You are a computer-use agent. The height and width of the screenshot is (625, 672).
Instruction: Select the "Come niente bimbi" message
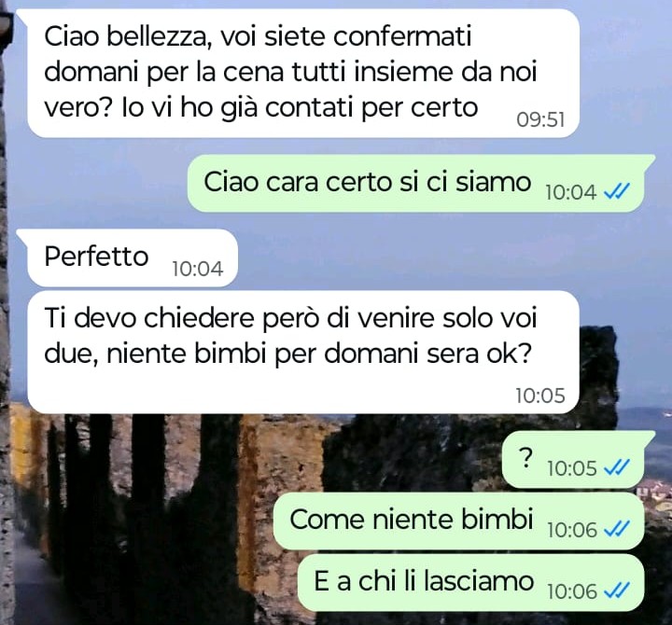point(458,521)
